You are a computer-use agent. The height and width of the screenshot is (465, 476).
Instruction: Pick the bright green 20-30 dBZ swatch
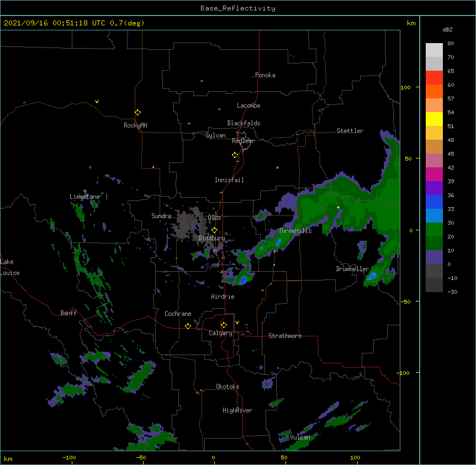434,230
